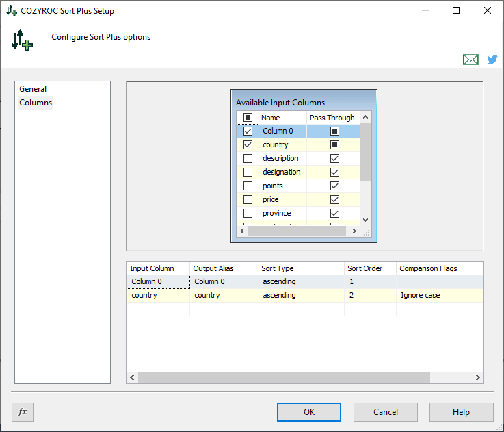This screenshot has width=504, height=432.
Task: Toggle the select-all checkbox in the Name header
Action: click(248, 118)
